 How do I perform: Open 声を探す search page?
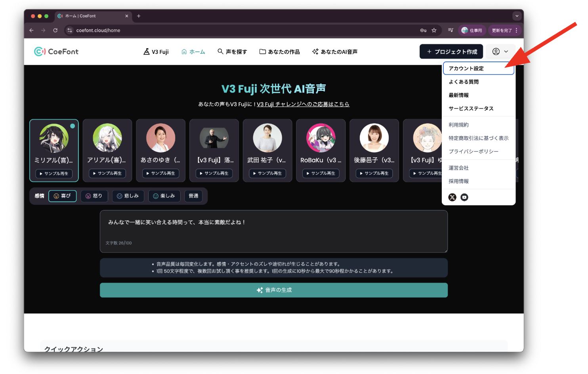[x=232, y=52]
